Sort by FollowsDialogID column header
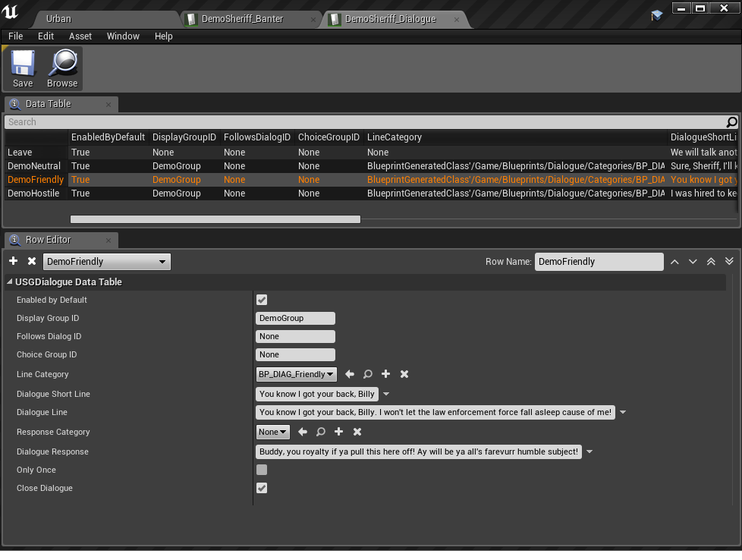The image size is (742, 560). [x=257, y=137]
